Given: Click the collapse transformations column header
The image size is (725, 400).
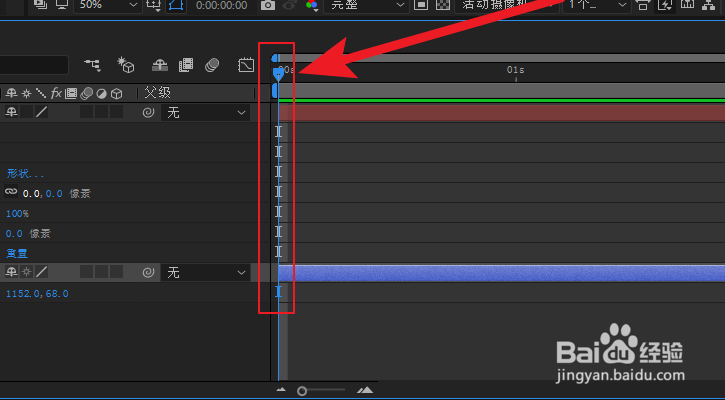Looking at the screenshot, I should coord(27,94).
